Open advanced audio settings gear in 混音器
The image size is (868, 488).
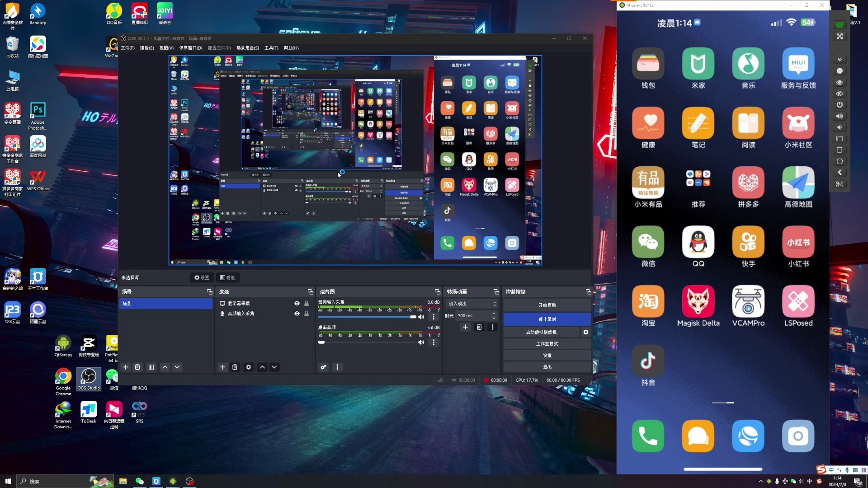coord(323,367)
